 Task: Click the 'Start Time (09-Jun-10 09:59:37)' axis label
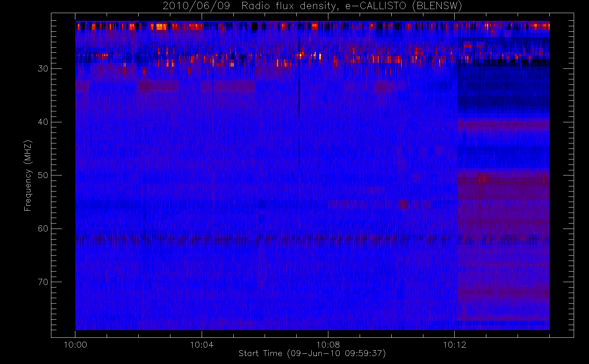pos(312,353)
